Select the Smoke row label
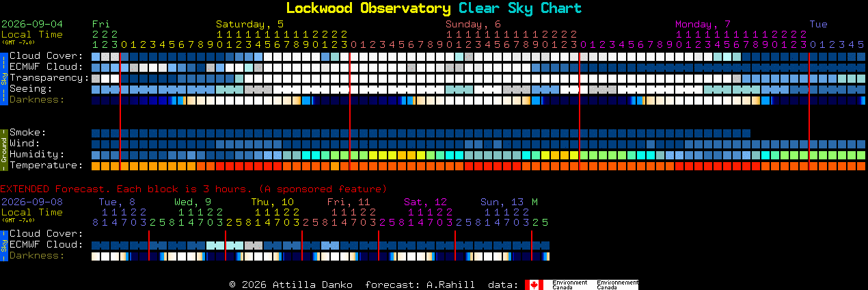This screenshot has height=290, width=868. (x=28, y=132)
